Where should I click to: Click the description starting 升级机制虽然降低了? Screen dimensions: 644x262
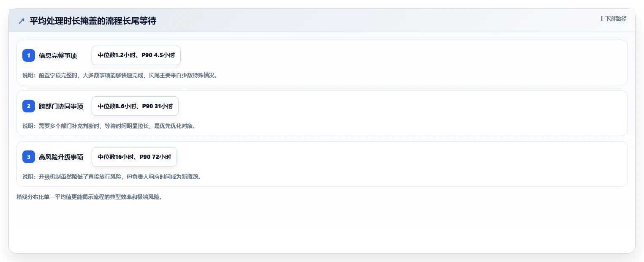120,177
